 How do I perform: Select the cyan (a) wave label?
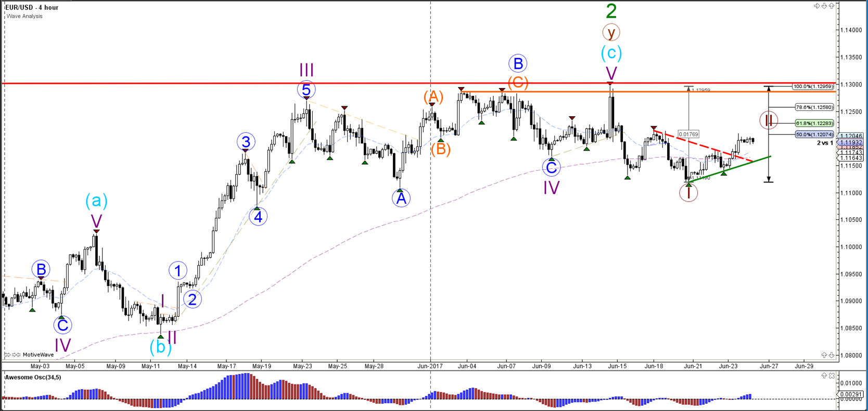[x=96, y=201]
